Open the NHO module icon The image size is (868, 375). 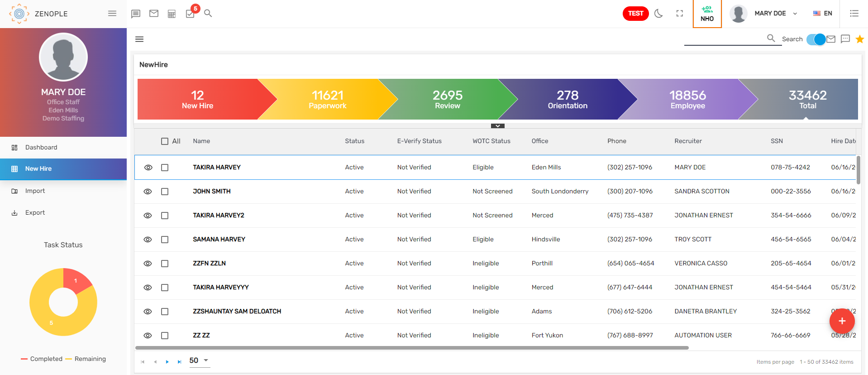pos(707,14)
